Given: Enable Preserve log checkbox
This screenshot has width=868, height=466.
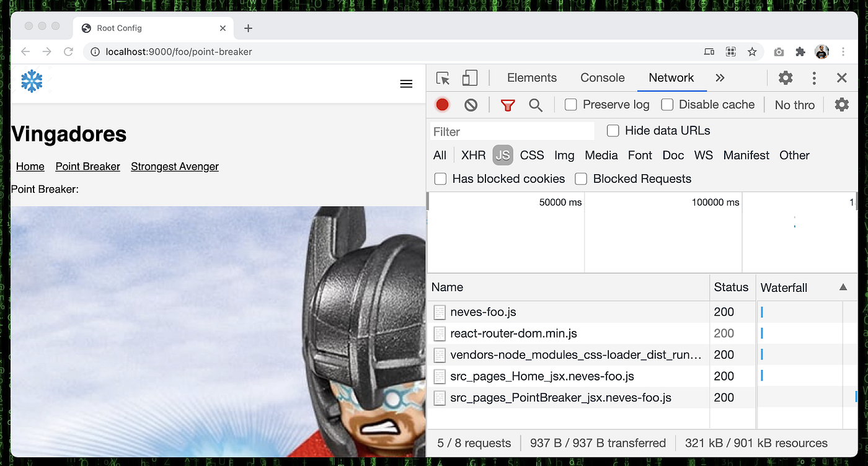Looking at the screenshot, I should (x=570, y=105).
